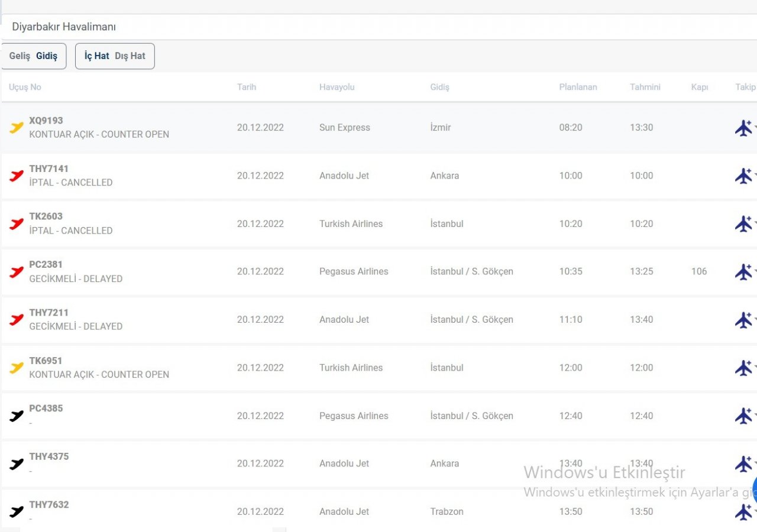Click red cancelled plane icon beside THY7141
The width and height of the screenshot is (757, 532).
point(17,176)
